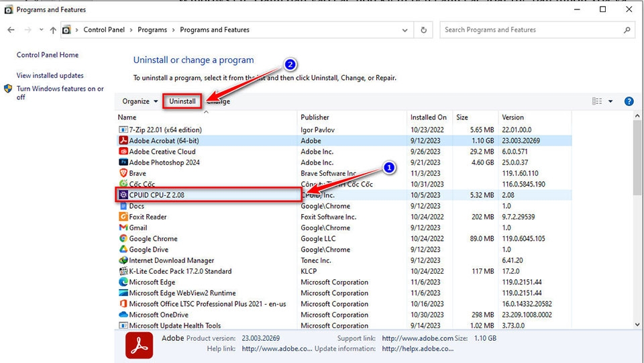Expand the view options dropdown arrow
This screenshot has width=644, height=363.
click(x=610, y=101)
